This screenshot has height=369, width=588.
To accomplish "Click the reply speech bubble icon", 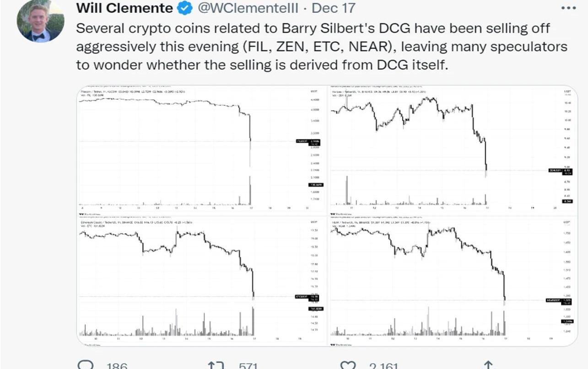I will (x=86, y=365).
